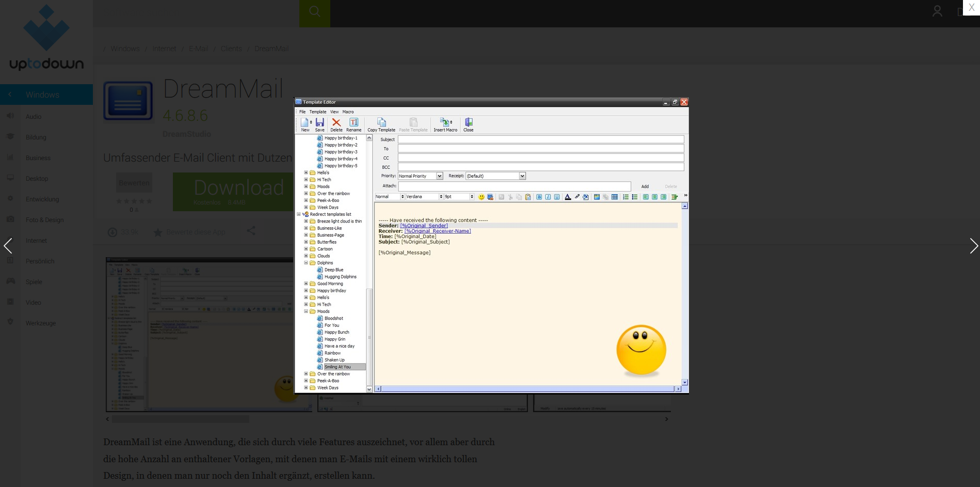The width and height of the screenshot is (980, 487).
Task: Click the indent icon in format bar
Action: tap(674, 197)
